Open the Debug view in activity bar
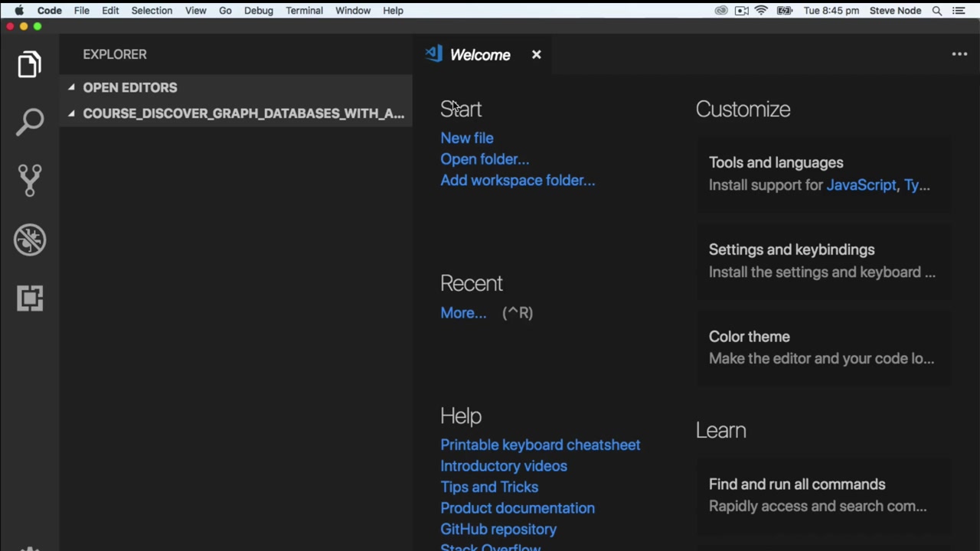Screen dimensions: 980x551 (30, 240)
